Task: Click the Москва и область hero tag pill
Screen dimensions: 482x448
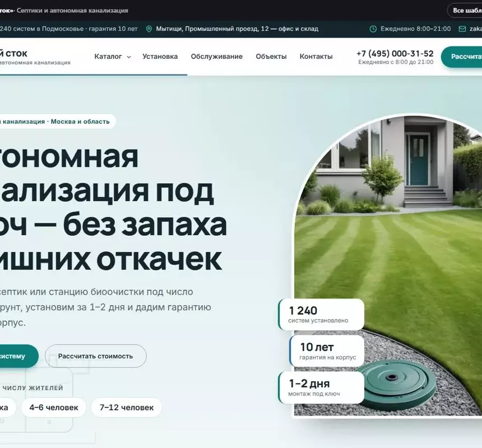Action: pyautogui.click(x=57, y=122)
